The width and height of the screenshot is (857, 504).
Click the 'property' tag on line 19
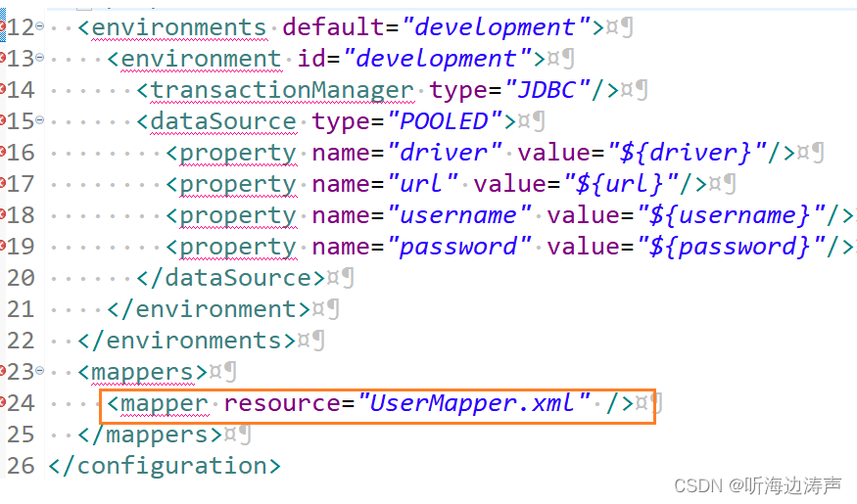coord(238,248)
